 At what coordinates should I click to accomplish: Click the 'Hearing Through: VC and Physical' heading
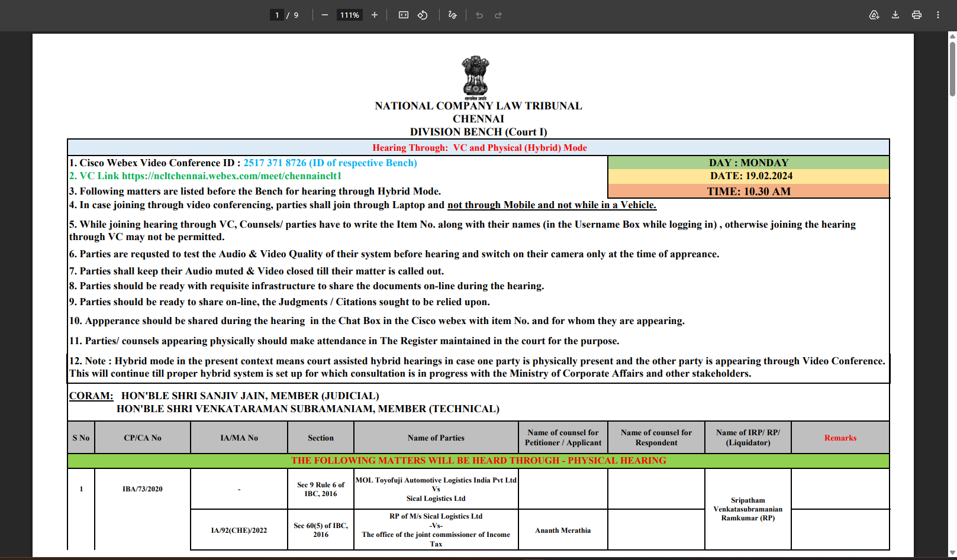click(479, 148)
